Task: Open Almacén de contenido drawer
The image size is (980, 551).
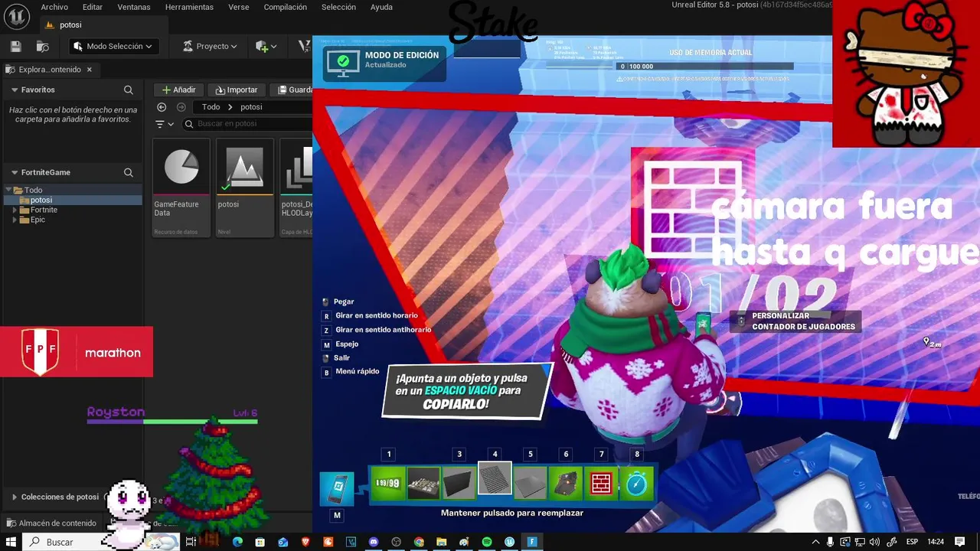Action: click(51, 523)
